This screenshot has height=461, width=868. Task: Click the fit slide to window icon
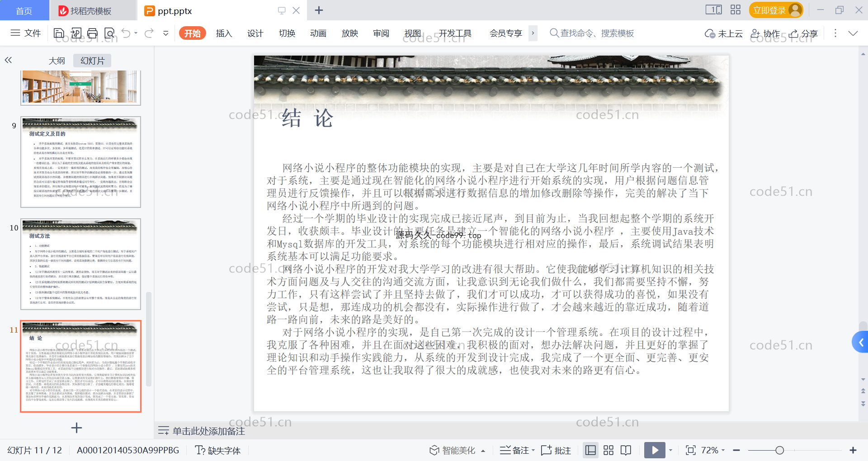[x=690, y=450]
